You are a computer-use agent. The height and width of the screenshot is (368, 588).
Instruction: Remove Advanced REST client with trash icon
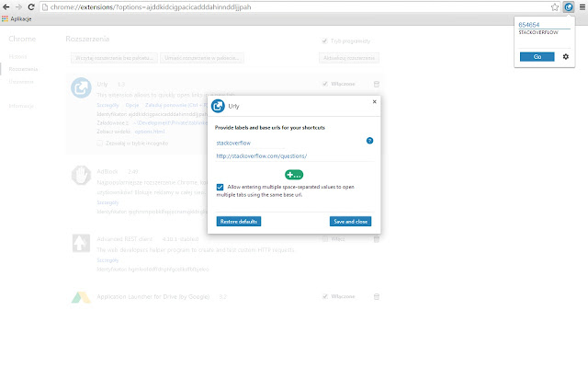[x=377, y=239]
